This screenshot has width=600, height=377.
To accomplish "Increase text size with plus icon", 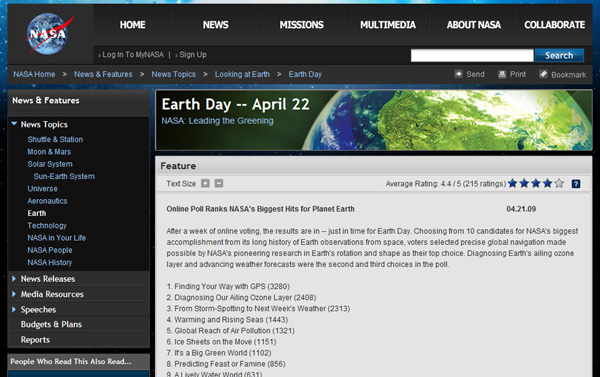I will point(205,183).
